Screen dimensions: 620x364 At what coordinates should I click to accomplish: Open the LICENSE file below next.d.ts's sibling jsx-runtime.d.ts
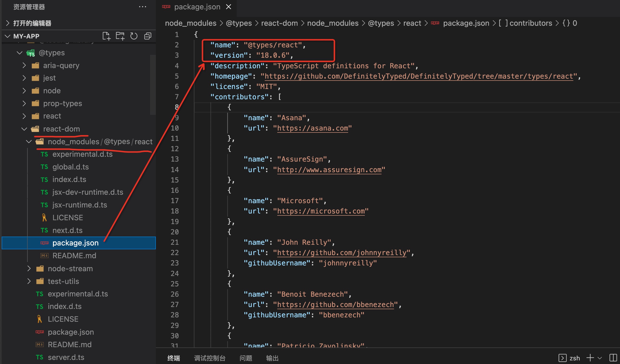tap(67, 218)
